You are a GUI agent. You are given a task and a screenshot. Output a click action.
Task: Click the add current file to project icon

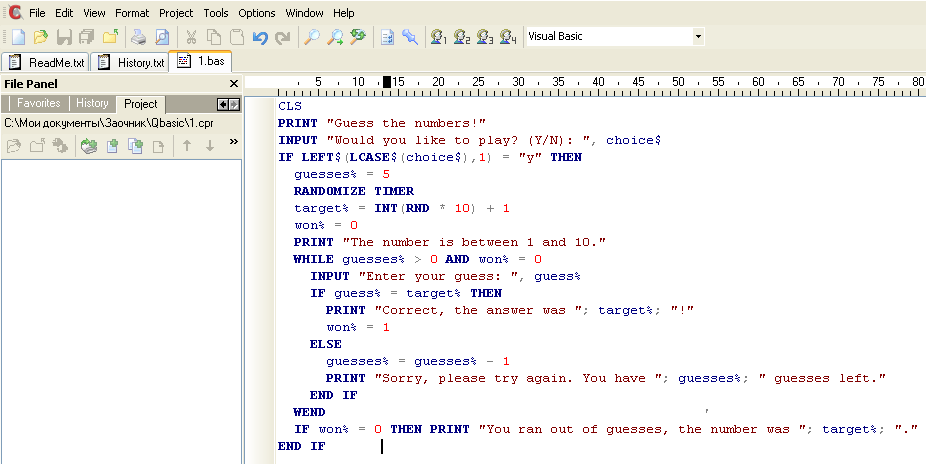(112, 145)
